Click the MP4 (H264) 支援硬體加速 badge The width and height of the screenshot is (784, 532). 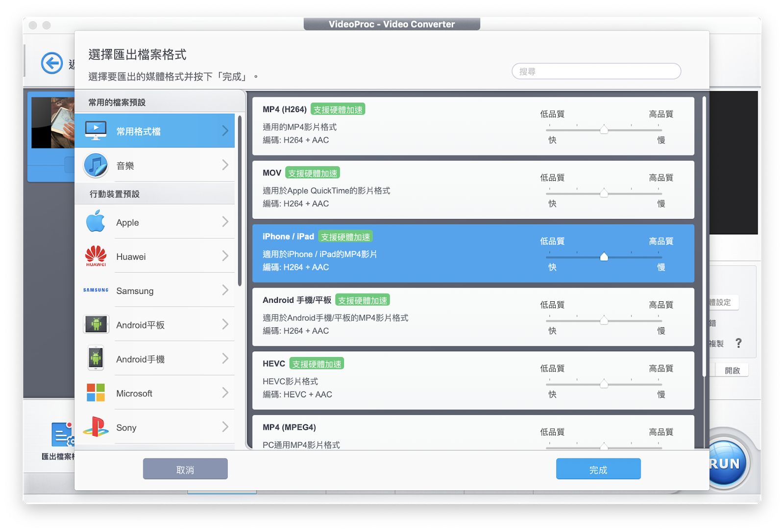[x=338, y=109]
